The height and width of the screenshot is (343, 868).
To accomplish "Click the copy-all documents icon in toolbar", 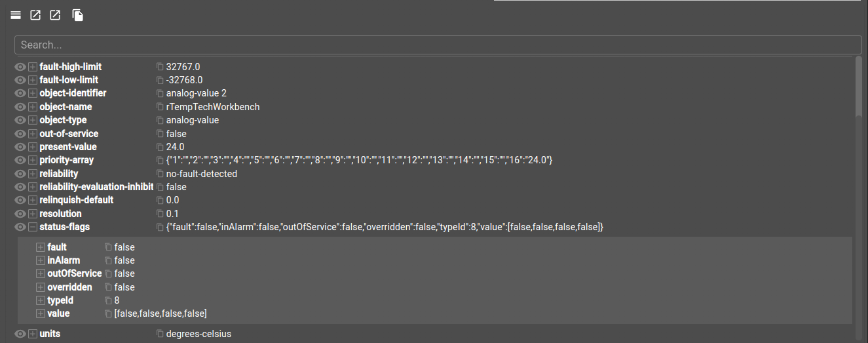I will [78, 15].
